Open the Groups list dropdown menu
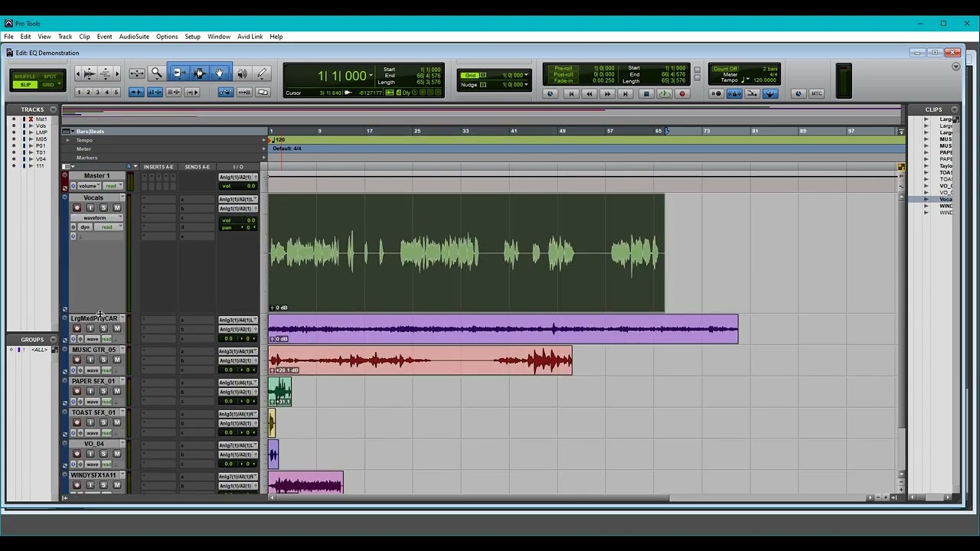The height and width of the screenshot is (551, 980). pos(53,340)
